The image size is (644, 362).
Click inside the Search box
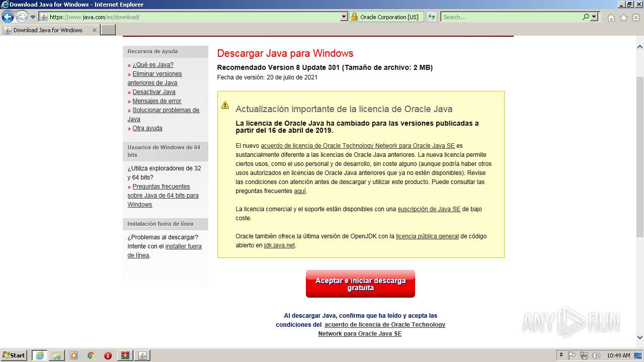[x=511, y=17]
